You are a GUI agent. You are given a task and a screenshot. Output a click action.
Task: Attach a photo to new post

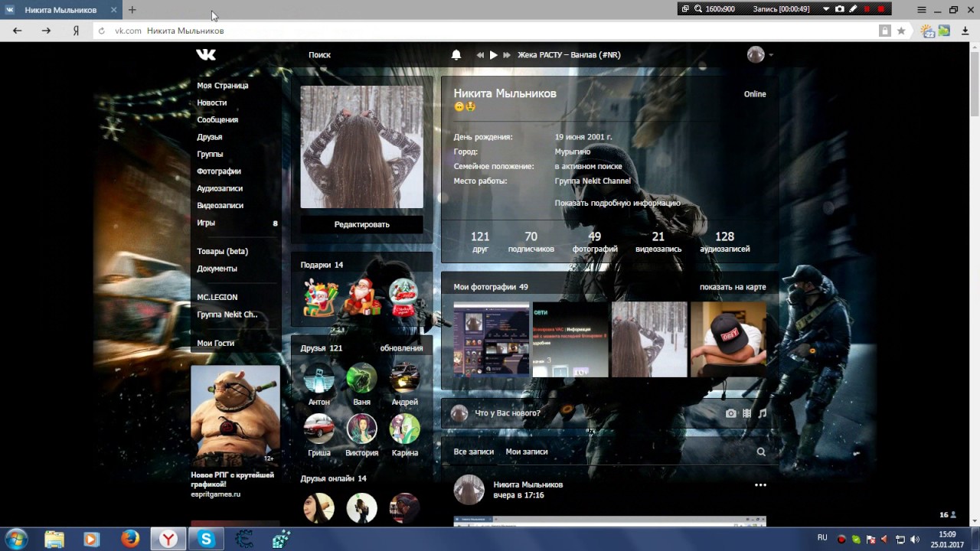coord(731,413)
